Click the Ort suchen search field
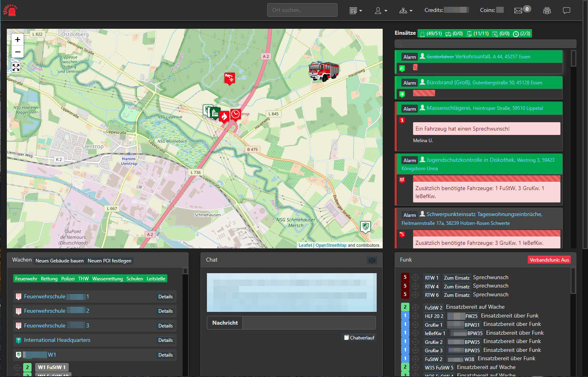This screenshot has width=588, height=377. (302, 10)
